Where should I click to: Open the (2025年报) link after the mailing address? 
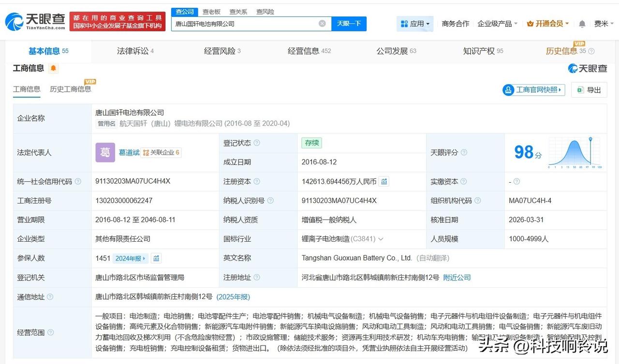coord(233,297)
